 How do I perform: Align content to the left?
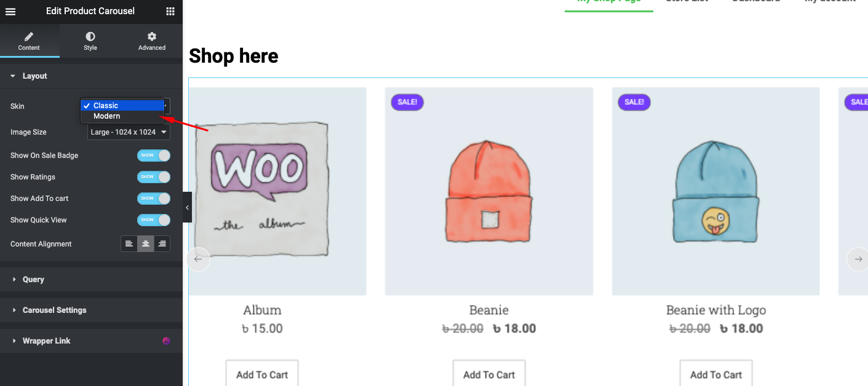(129, 244)
